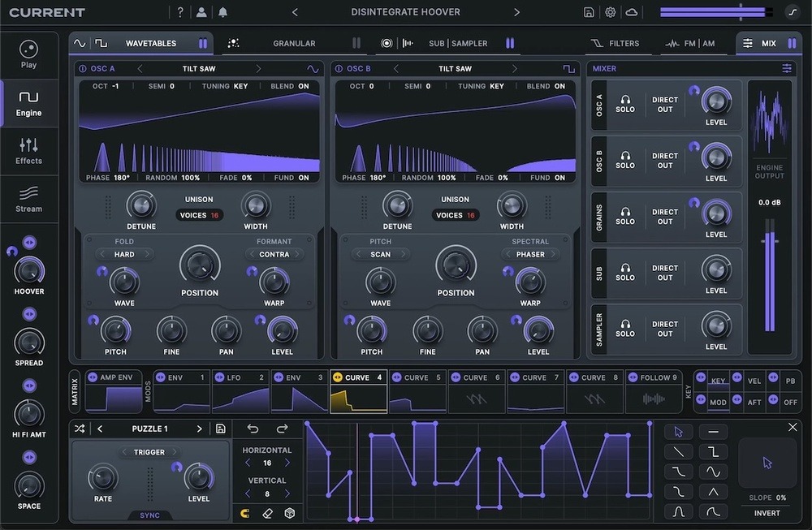
Task: Toggle KEY modulation source
Action: (718, 381)
